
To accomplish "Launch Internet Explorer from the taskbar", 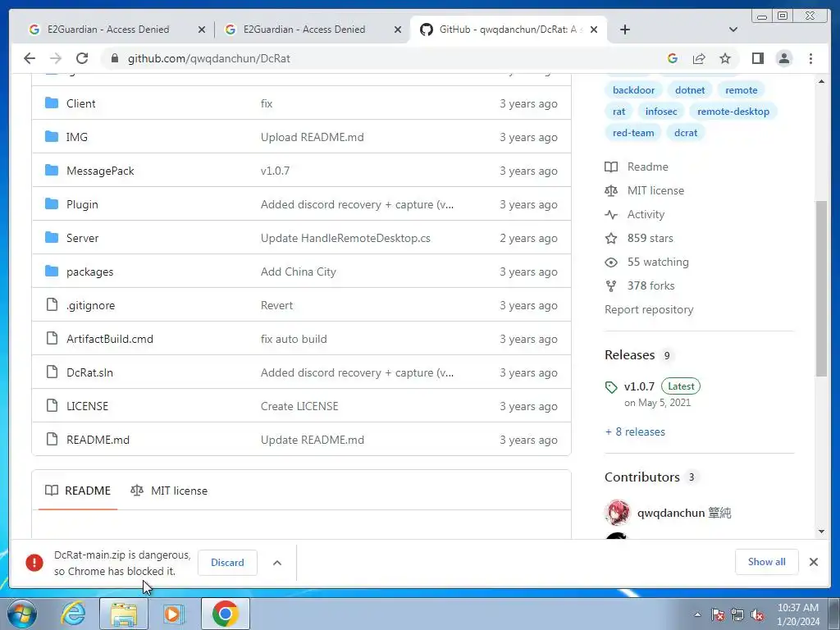I will point(73,614).
